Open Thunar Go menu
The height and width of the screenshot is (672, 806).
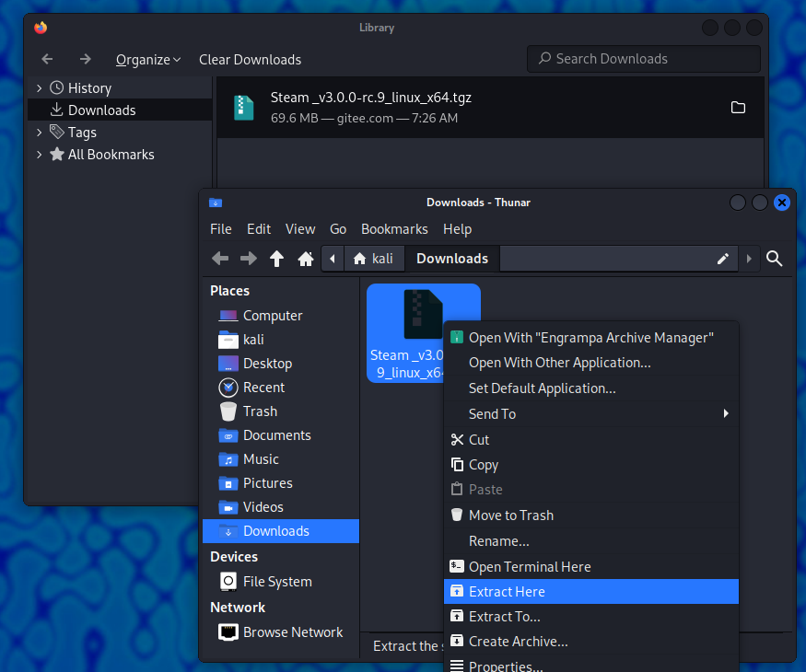coord(338,229)
